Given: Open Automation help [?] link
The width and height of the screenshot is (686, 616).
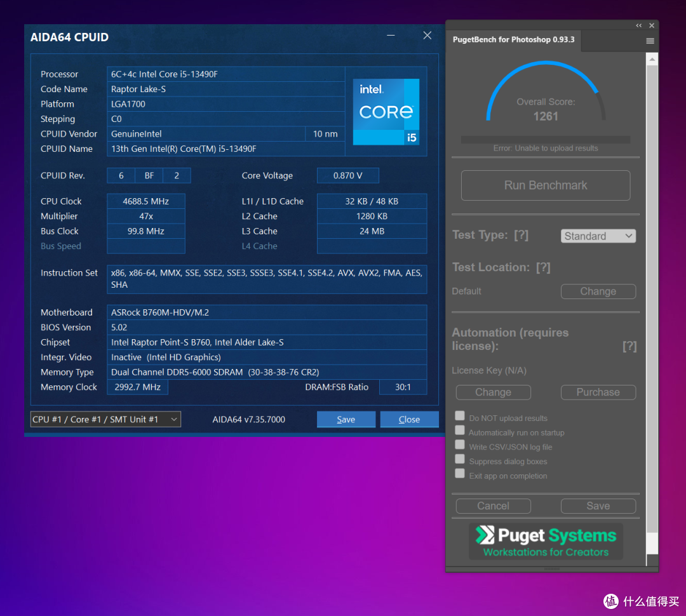Looking at the screenshot, I should pyautogui.click(x=629, y=346).
